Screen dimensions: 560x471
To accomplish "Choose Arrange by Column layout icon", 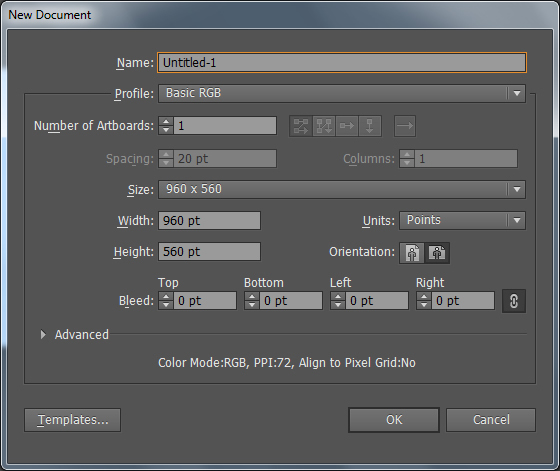I will (370, 126).
